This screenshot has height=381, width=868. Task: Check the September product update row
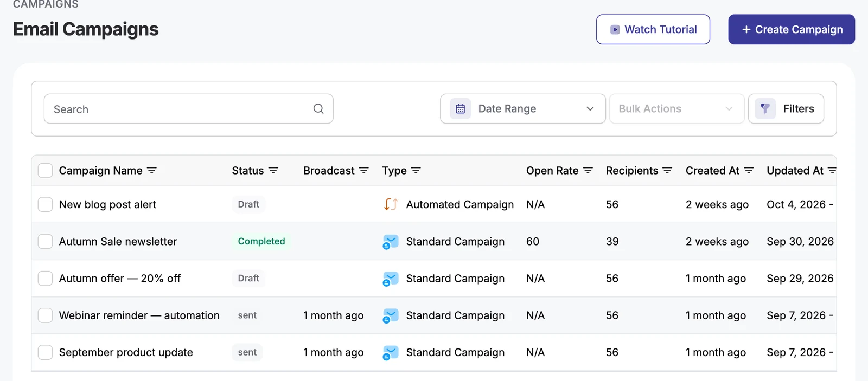(x=46, y=352)
